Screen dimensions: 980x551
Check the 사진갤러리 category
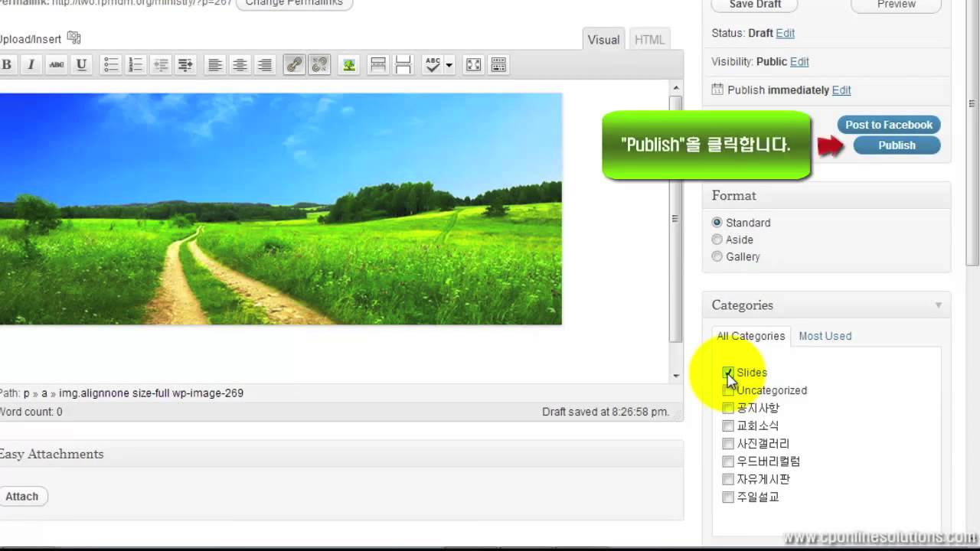[728, 444]
